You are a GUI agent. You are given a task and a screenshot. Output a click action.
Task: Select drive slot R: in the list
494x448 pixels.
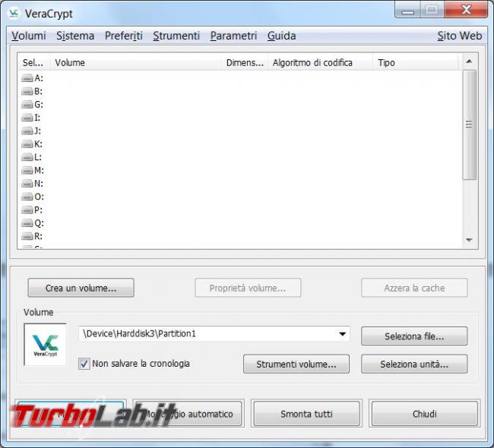(x=33, y=236)
